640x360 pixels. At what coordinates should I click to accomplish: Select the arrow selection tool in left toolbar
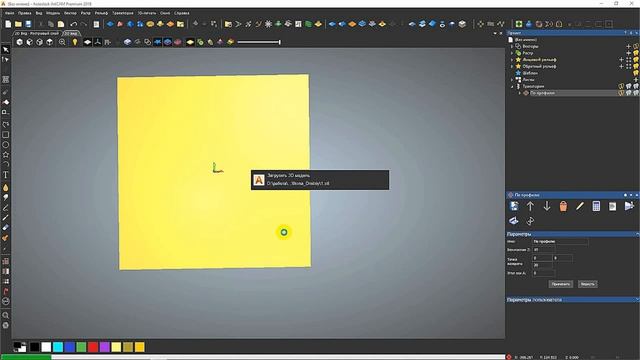pos(6,50)
